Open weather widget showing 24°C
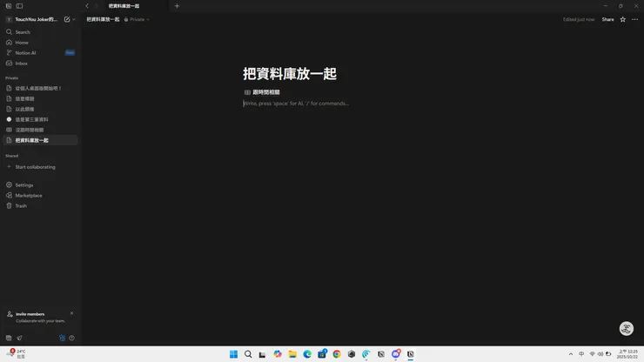Image resolution: width=644 pixels, height=362 pixels. click(x=17, y=354)
